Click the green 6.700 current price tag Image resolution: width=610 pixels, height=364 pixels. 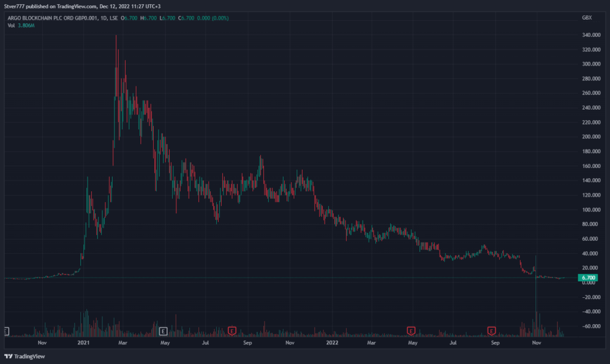coord(588,278)
